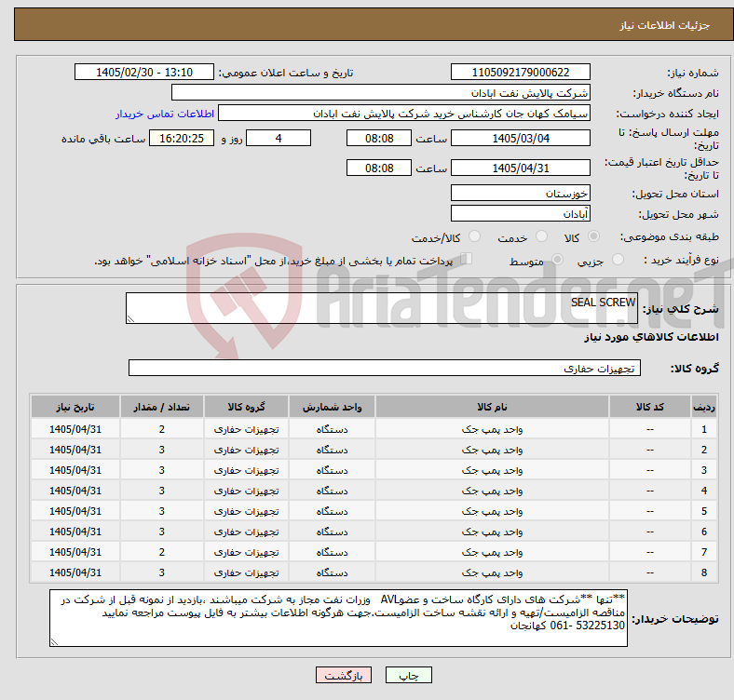Click the delivery province field خوزستان
Image resolution: width=734 pixels, height=700 pixels.
520,193
